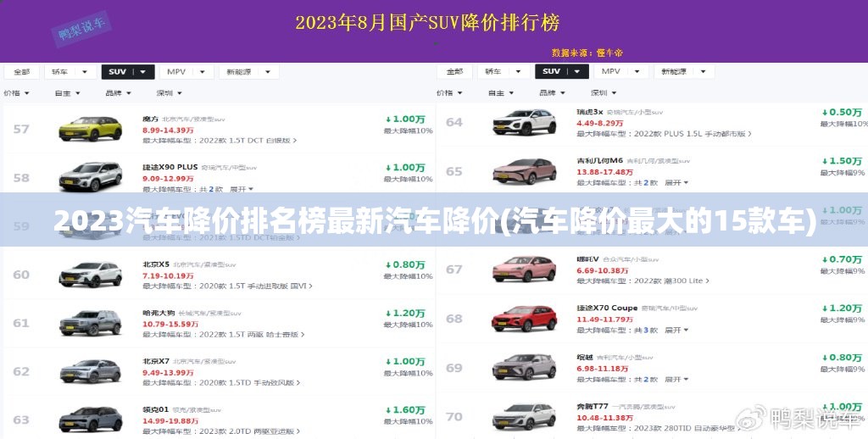Click the 1.60万 price drop for 领克01
The height and width of the screenshot is (439, 868).
click(405, 410)
